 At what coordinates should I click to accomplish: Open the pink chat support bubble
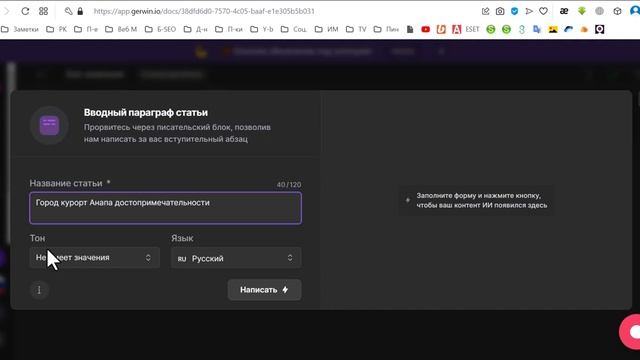[x=631, y=332]
